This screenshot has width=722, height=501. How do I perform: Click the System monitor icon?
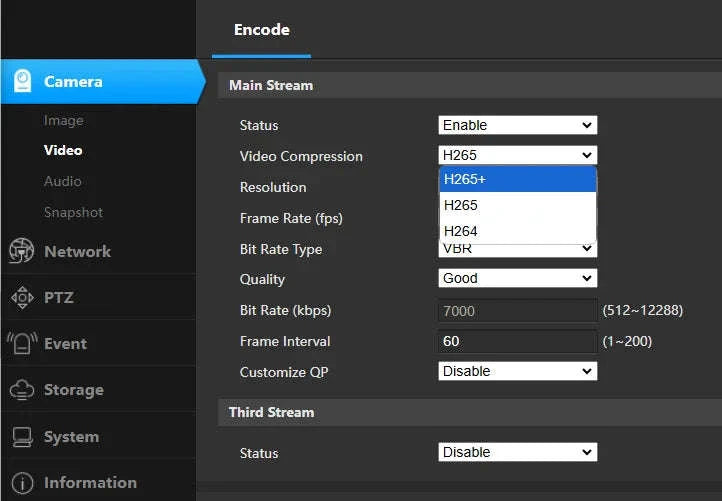[x=22, y=437]
